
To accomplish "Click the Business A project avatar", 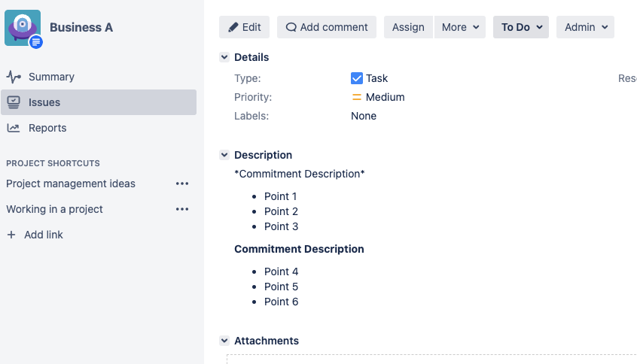I will click(x=23, y=28).
